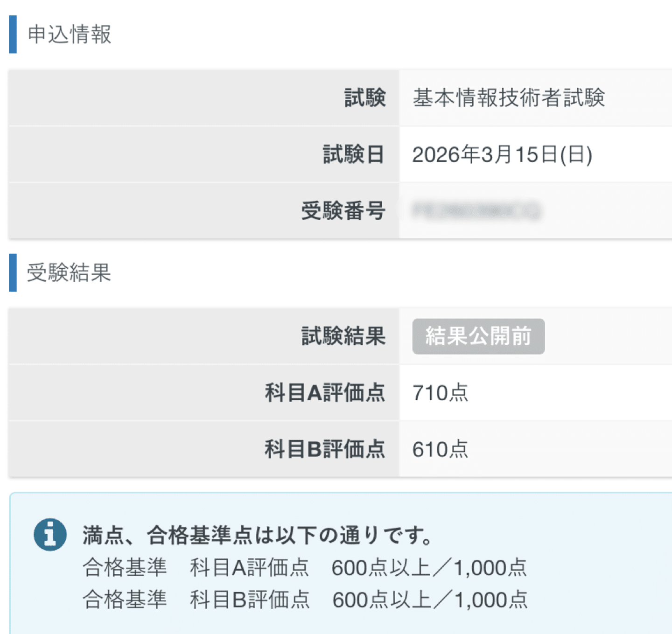The width and height of the screenshot is (672, 634).
Task: Click the bold 満点、合格基準点 notice text
Action: [258, 535]
